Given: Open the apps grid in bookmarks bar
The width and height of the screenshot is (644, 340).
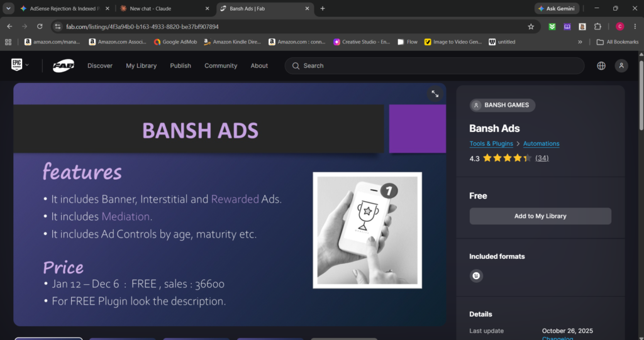Looking at the screenshot, I should pos(8,42).
